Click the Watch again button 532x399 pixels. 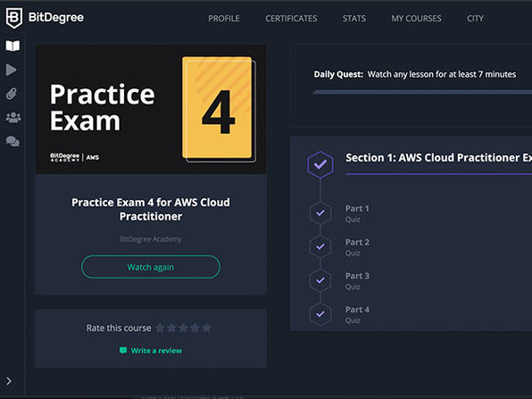tap(151, 267)
